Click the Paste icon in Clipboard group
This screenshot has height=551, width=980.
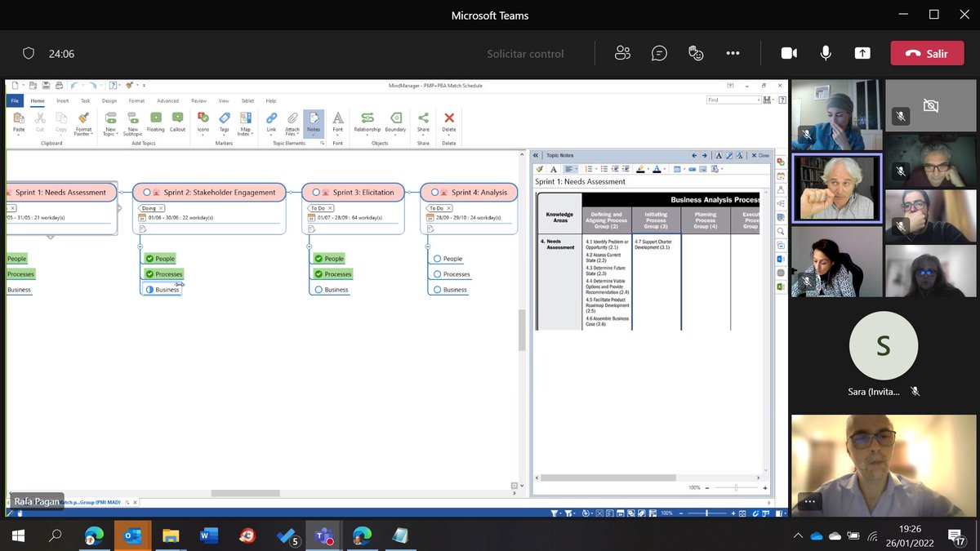pos(18,118)
